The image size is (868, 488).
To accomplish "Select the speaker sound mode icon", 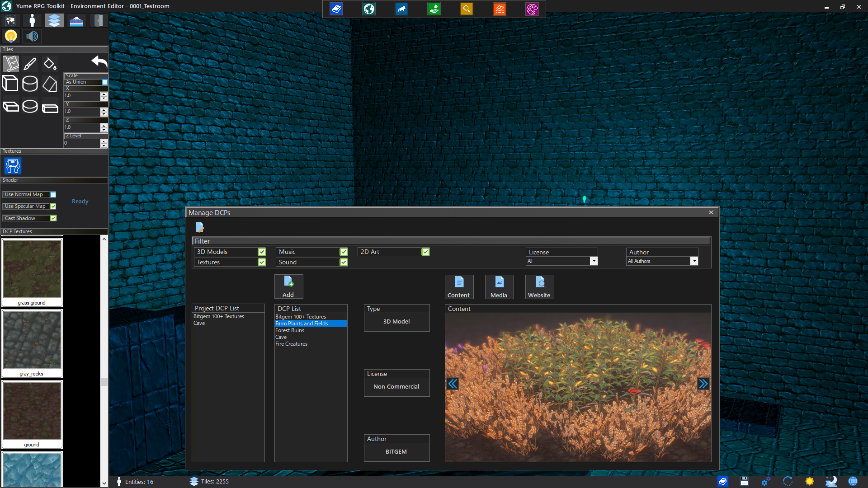I will coord(32,36).
